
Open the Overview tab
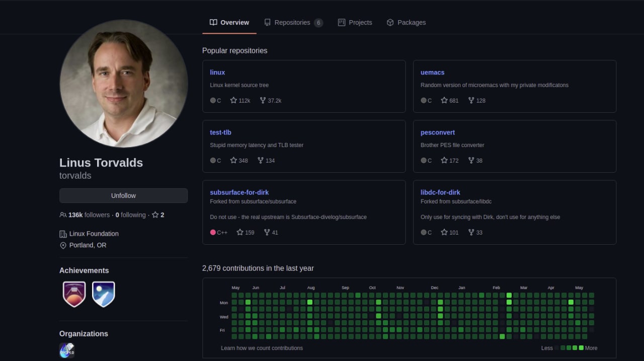(x=229, y=23)
